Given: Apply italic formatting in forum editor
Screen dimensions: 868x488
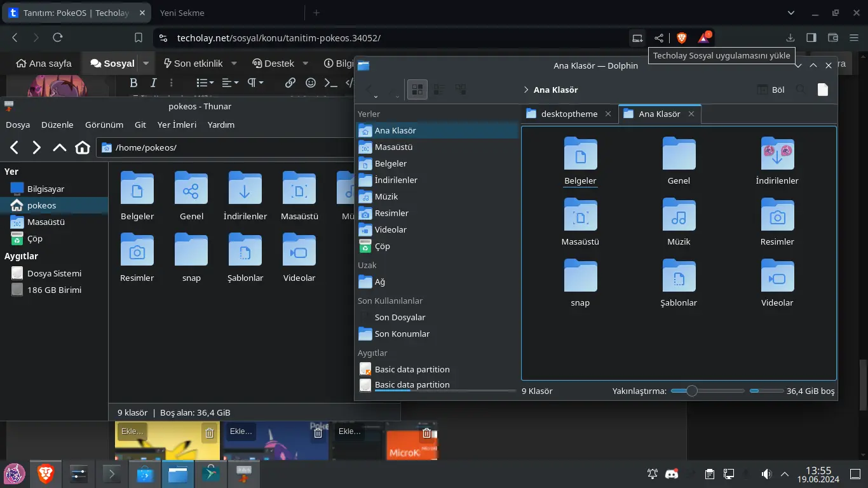Looking at the screenshot, I should [153, 83].
